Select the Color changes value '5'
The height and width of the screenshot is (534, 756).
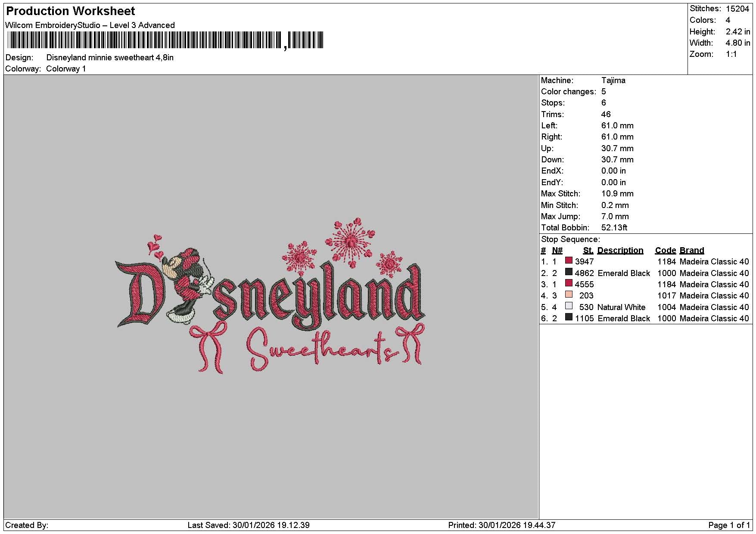[604, 92]
